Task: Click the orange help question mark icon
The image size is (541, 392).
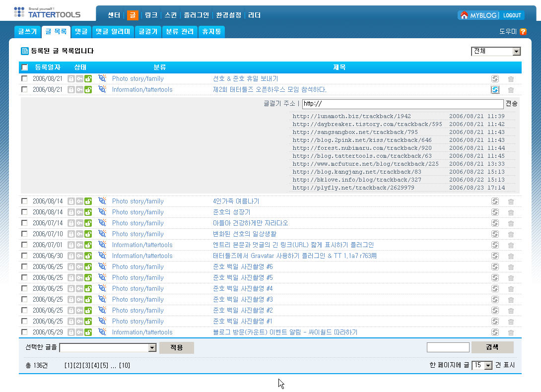Action: pos(523,32)
